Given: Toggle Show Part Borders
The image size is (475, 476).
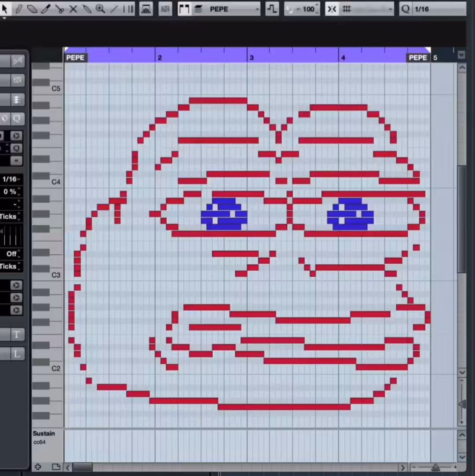Looking at the screenshot, I should click(x=184, y=9).
